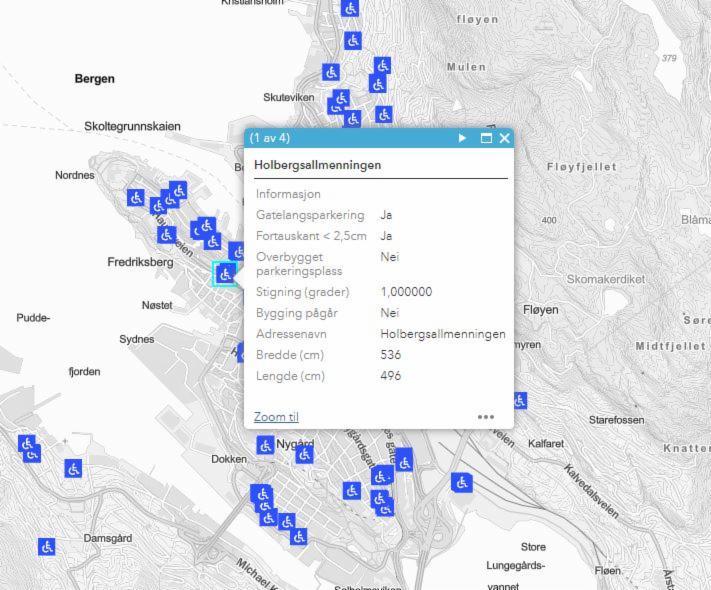The image size is (711, 590).
Task: Close the Holbergsallmenningen popup
Action: tap(505, 138)
